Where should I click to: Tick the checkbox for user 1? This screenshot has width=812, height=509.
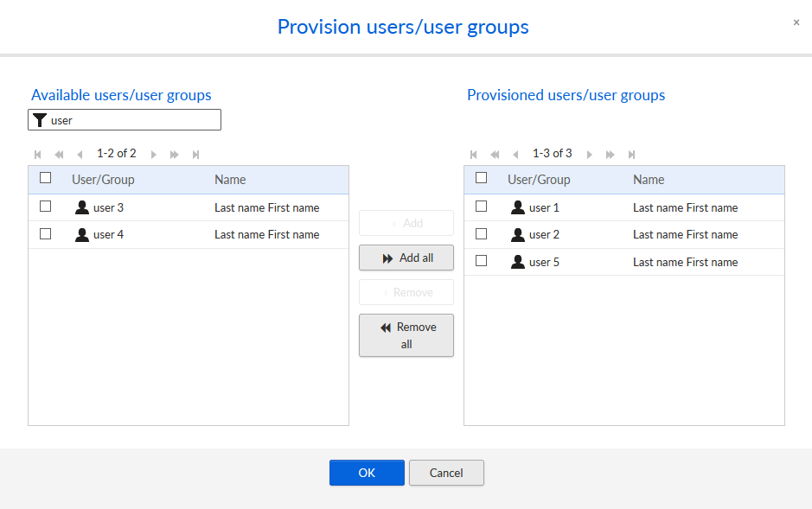coord(481,207)
